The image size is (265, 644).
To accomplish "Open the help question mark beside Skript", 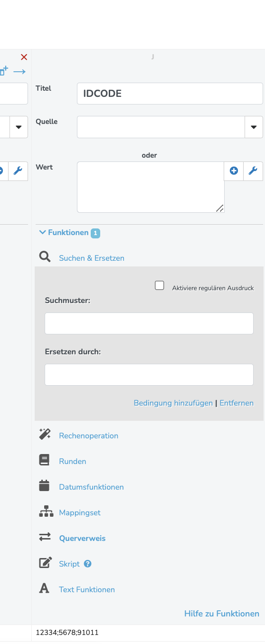I will click(87, 564).
